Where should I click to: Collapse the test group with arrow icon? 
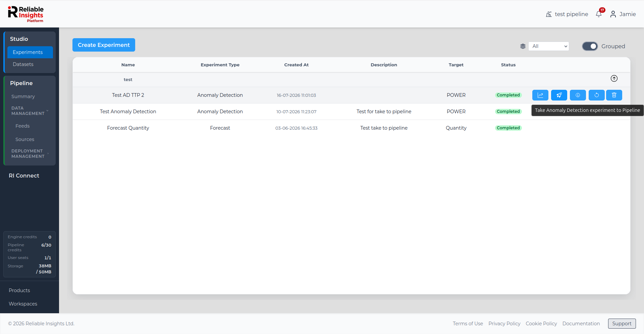pyautogui.click(x=614, y=78)
